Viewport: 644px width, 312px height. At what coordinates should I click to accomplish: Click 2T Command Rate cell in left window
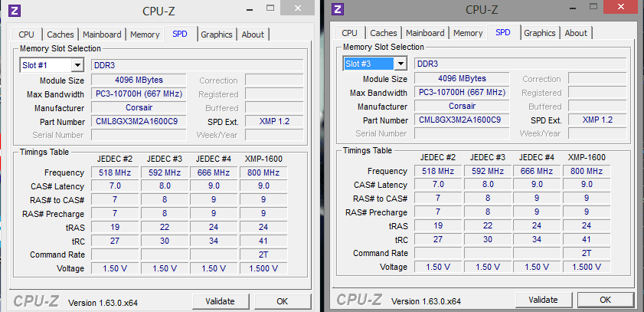point(263,255)
